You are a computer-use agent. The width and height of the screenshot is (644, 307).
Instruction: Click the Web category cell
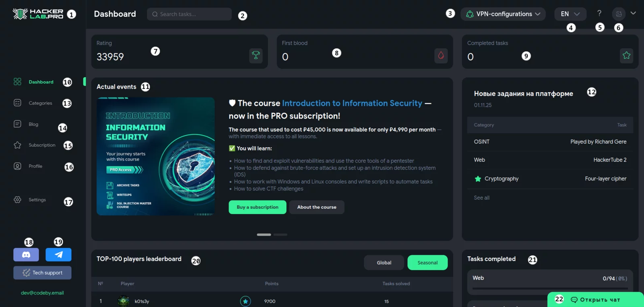point(479,160)
